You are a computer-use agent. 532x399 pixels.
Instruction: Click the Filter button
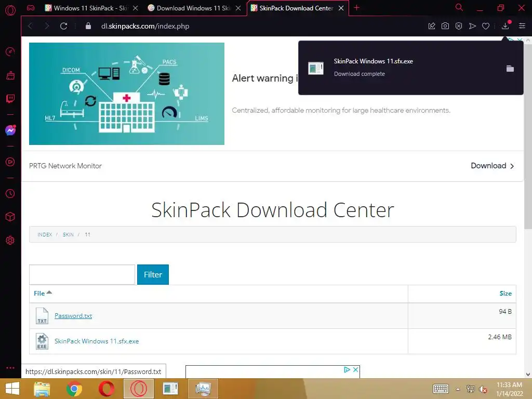coord(153,274)
